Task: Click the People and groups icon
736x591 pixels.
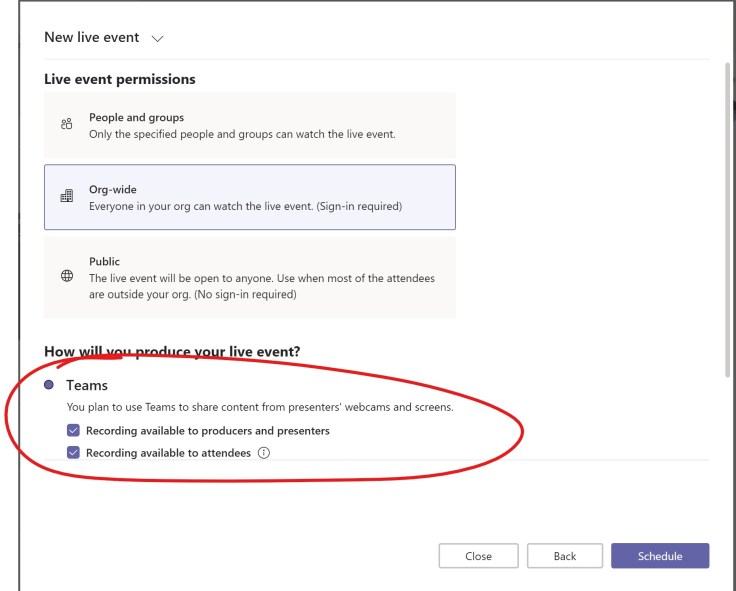Action: (x=67, y=125)
